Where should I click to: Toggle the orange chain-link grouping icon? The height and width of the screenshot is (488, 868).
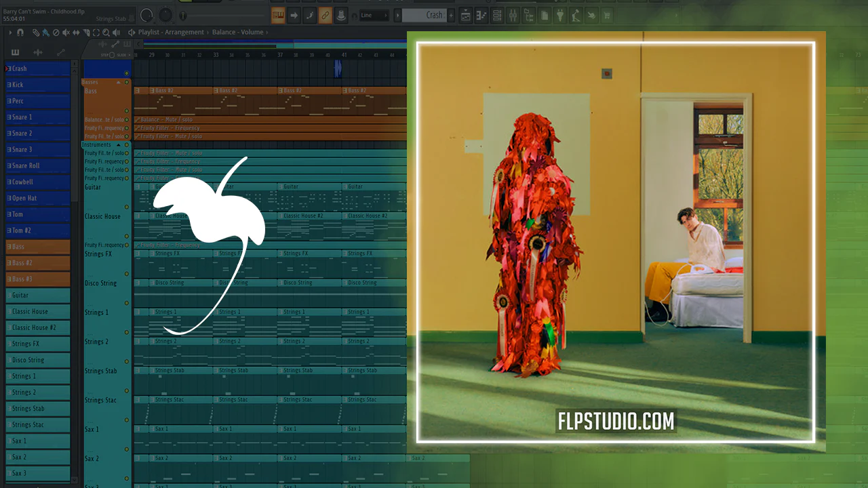[325, 15]
